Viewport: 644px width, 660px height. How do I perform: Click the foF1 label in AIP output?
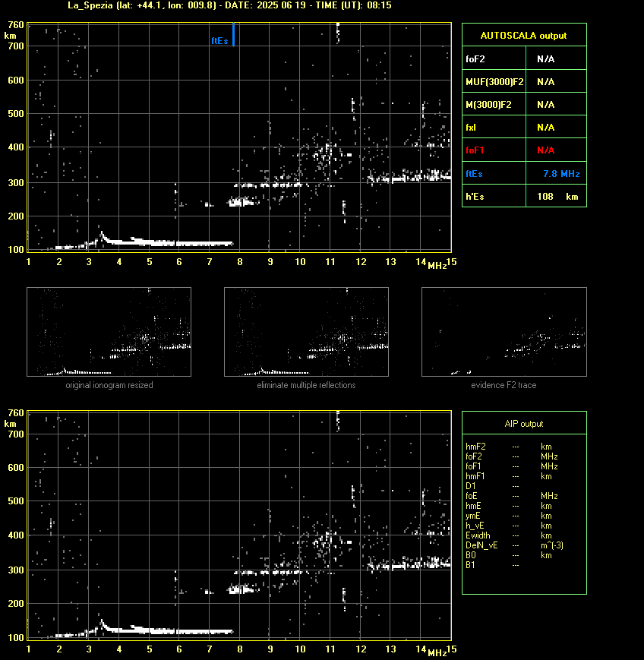474,466
